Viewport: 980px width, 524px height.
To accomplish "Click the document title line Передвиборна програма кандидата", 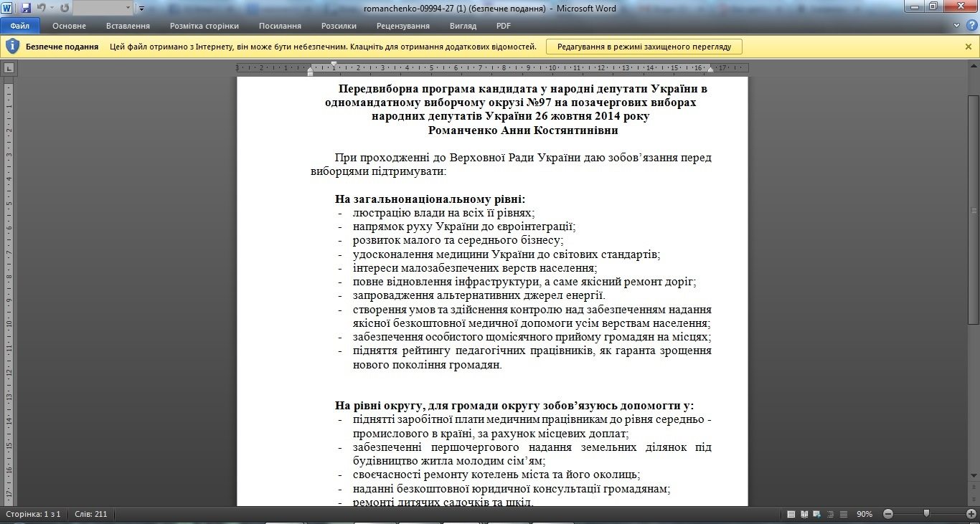I will tap(522, 89).
